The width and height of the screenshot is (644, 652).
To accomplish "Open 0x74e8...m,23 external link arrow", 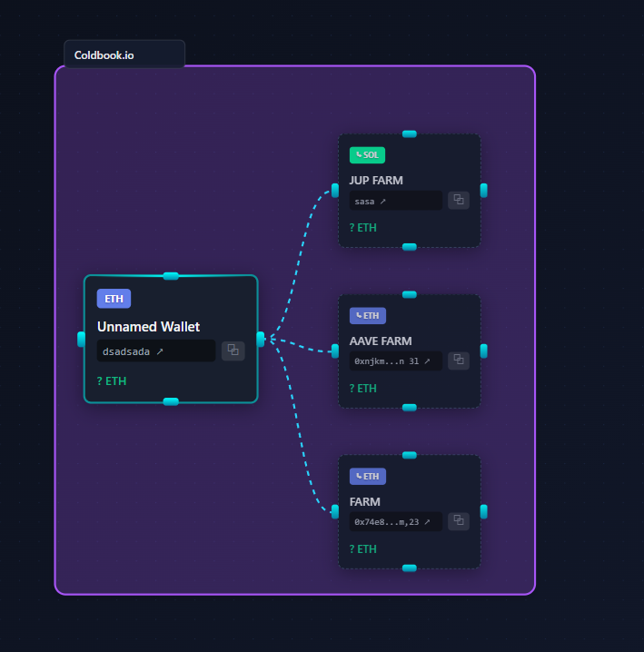I will (x=427, y=522).
